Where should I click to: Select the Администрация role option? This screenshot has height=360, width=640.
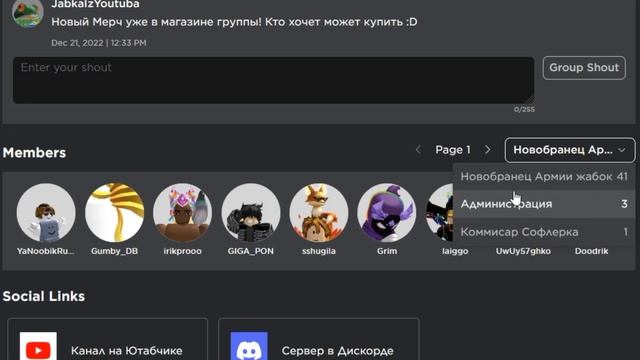(x=544, y=204)
